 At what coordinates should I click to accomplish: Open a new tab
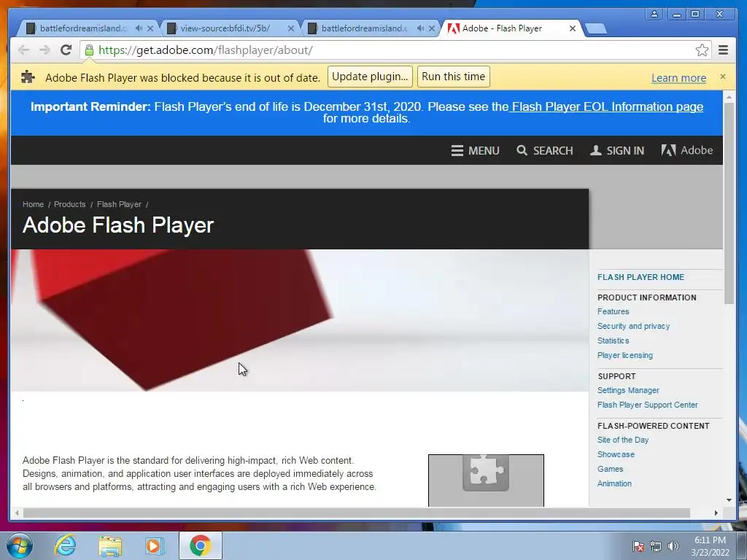[595, 29]
